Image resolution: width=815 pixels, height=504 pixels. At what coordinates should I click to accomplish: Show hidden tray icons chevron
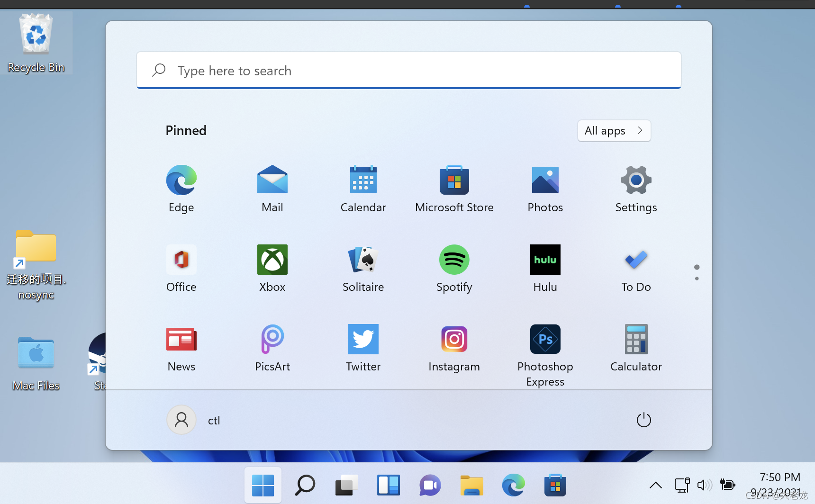(656, 485)
